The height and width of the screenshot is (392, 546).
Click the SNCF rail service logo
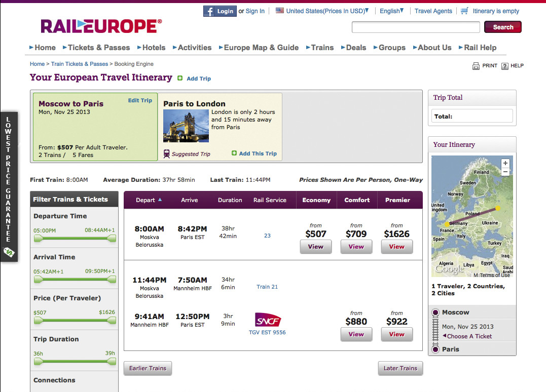pyautogui.click(x=267, y=320)
